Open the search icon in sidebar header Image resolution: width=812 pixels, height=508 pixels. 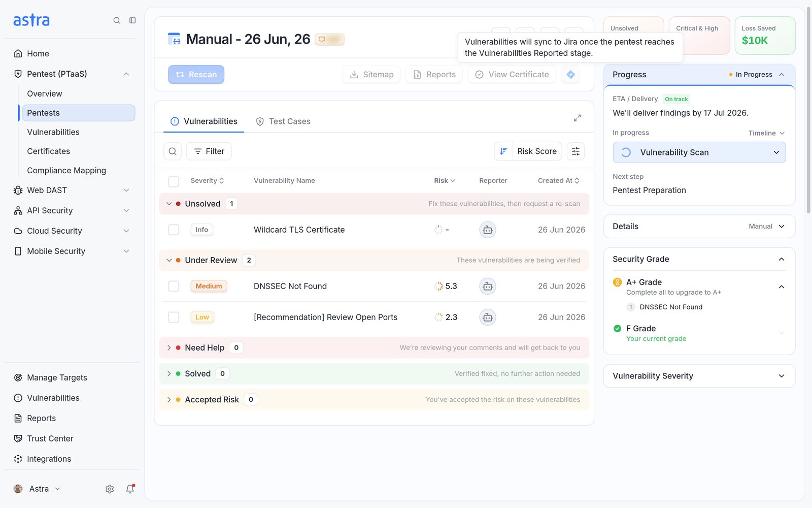[117, 20]
